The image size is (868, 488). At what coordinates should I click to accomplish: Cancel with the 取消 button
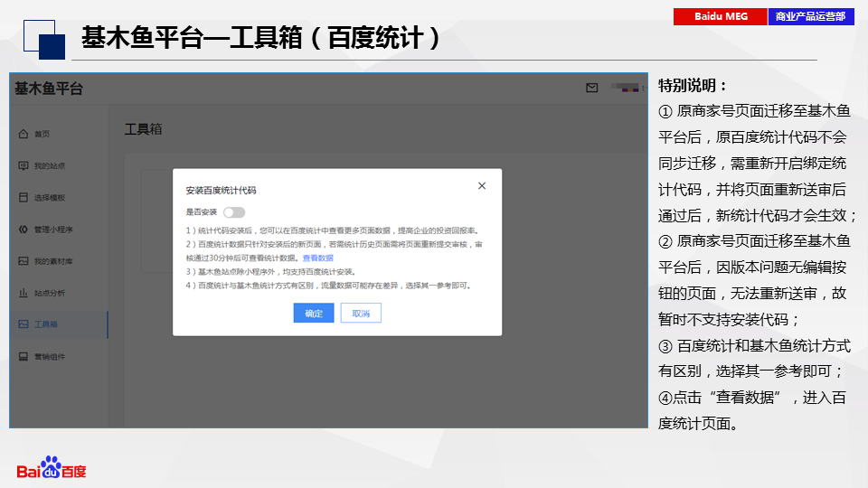(x=361, y=314)
